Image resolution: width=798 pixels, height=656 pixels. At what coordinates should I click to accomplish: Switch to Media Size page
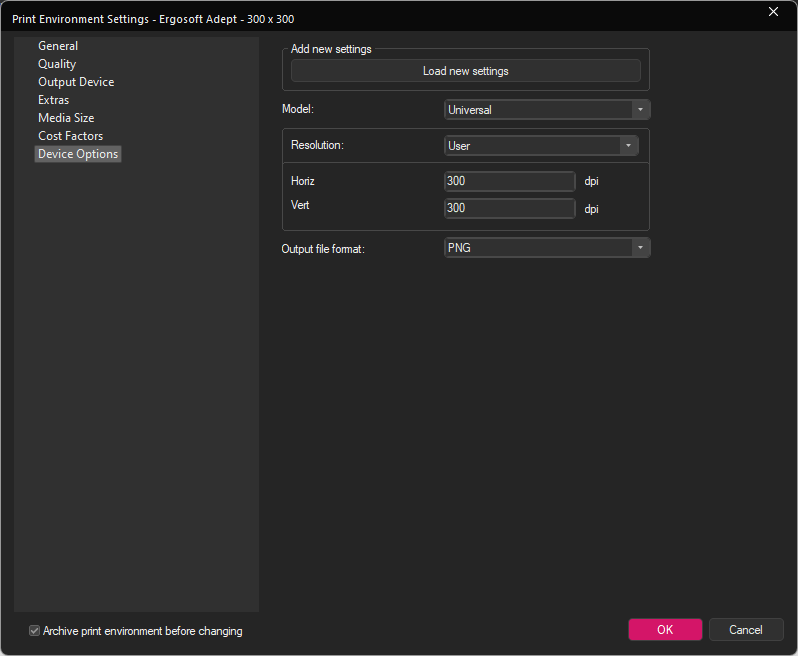[66, 118]
